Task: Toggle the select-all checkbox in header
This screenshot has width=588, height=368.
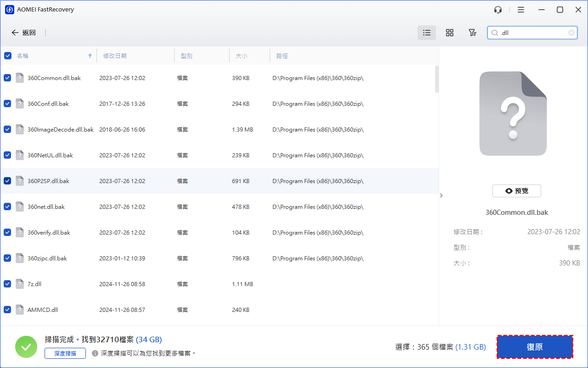Action: click(8, 56)
